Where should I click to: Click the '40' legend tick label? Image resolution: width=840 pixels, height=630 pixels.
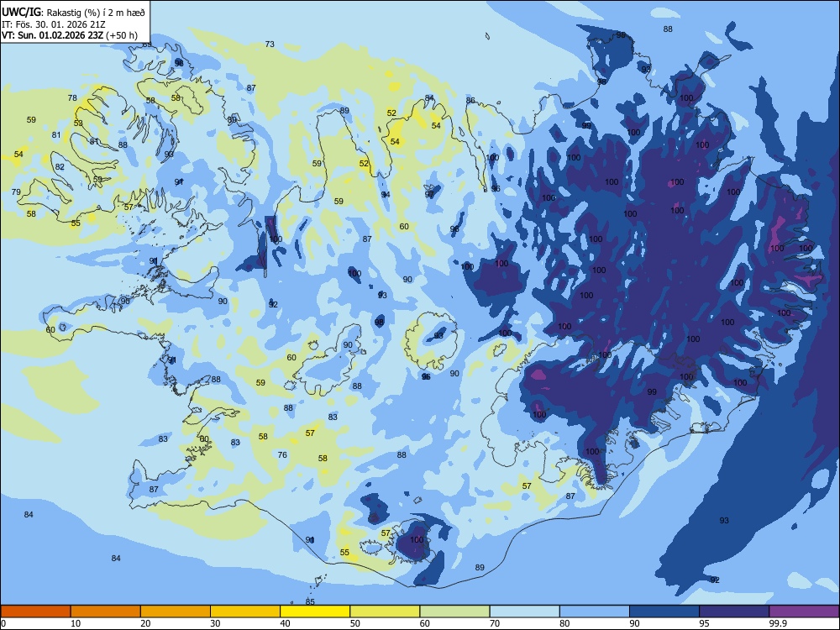(286, 623)
